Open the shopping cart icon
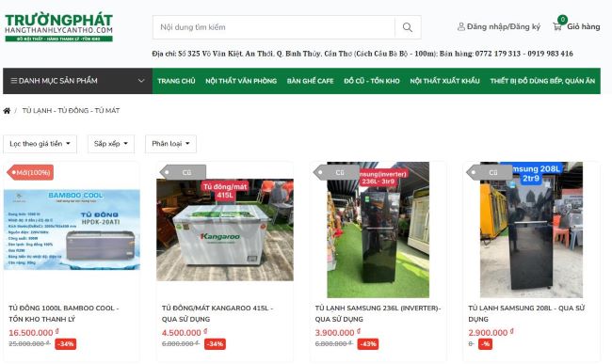Screen dimensions: 612x364 tap(557, 26)
